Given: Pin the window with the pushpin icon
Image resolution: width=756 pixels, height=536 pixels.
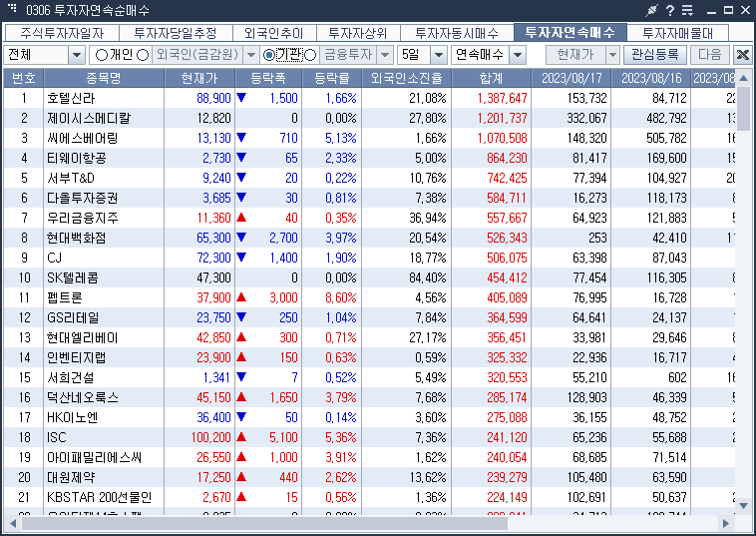Looking at the screenshot, I should pyautogui.click(x=651, y=10).
